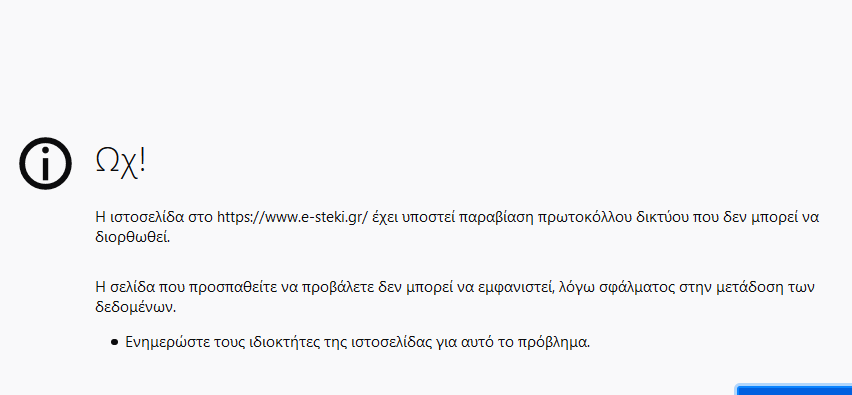Click the phrase 'έχει υποστεί'

(414, 217)
